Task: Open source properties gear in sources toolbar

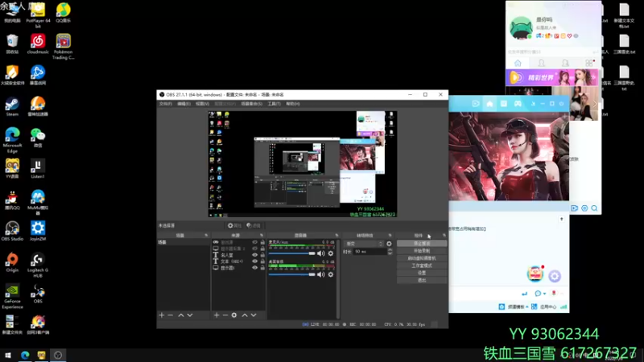Action: point(234,315)
